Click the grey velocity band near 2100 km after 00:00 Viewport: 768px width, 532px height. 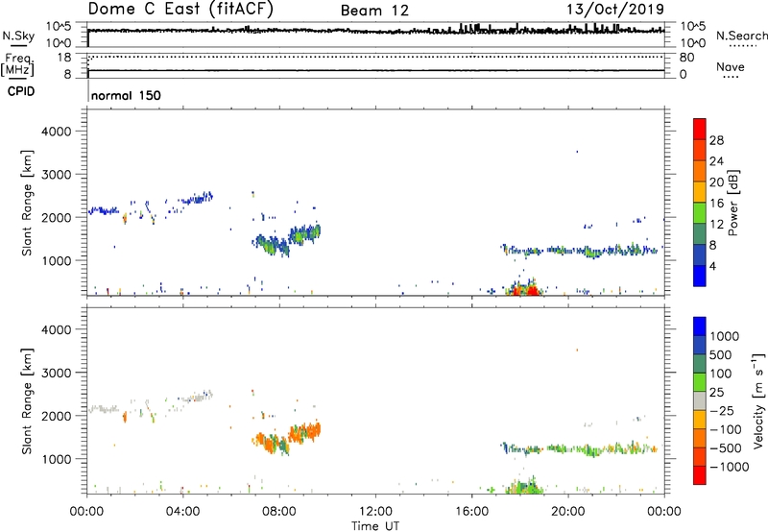103,409
